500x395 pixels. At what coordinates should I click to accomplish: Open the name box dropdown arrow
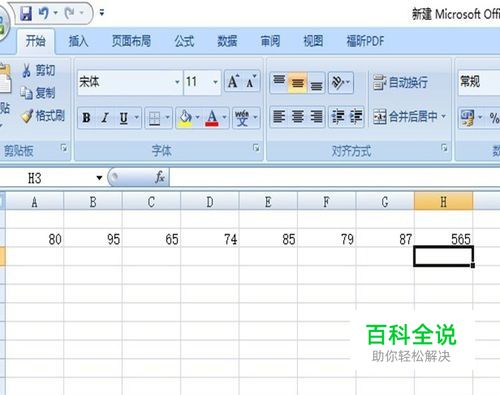99,178
